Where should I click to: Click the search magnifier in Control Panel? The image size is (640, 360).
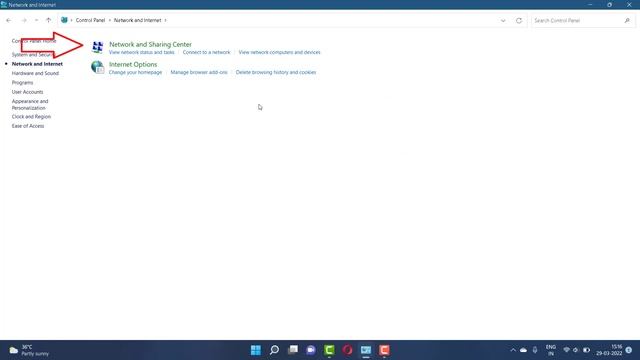click(x=627, y=20)
